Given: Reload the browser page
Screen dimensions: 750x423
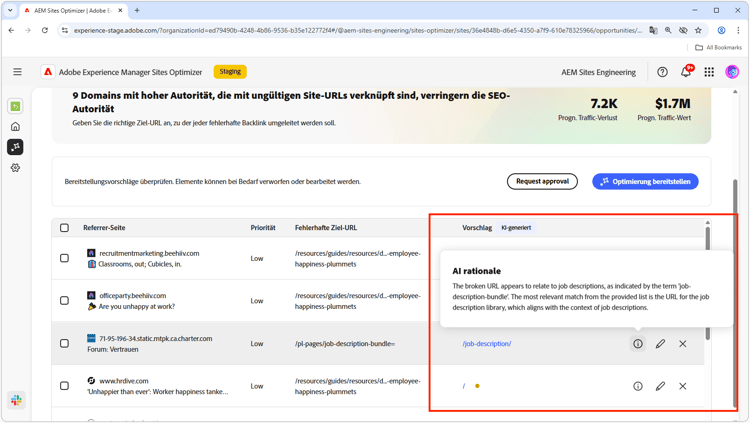Looking at the screenshot, I should point(44,30).
